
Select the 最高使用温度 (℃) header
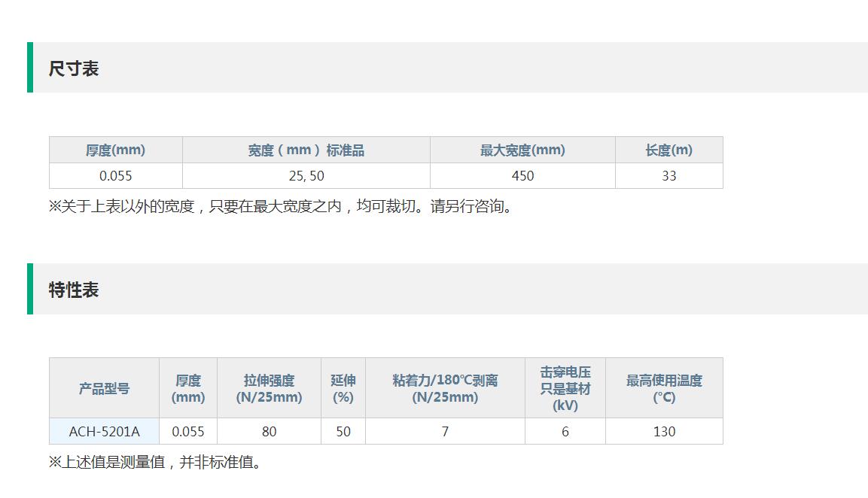coord(664,388)
